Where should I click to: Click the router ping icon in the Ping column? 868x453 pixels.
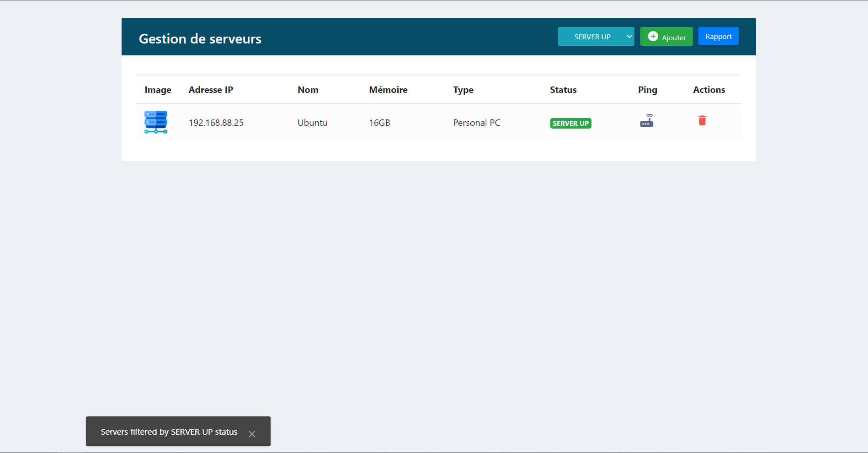pos(647,121)
